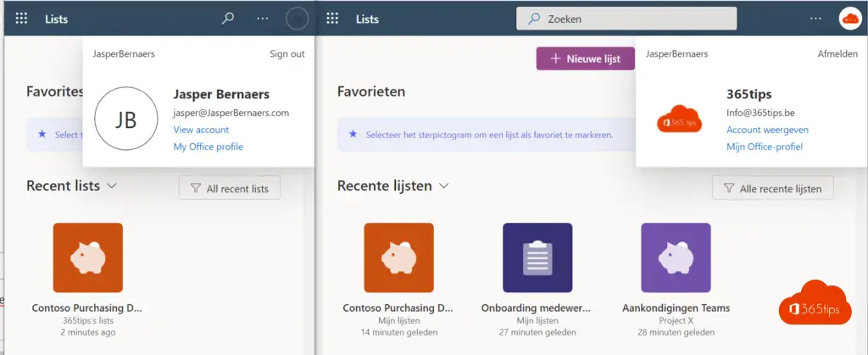Click Project X label under Aankondigingen Teams
This screenshot has width=868, height=355.
click(676, 321)
